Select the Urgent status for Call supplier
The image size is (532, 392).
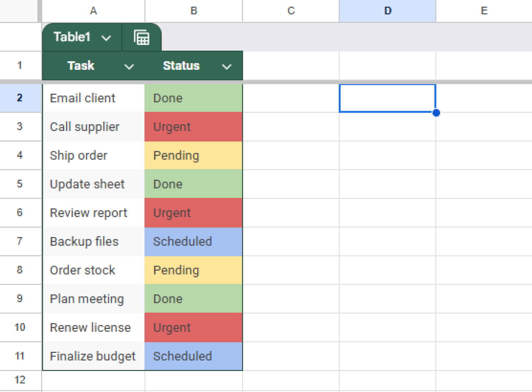pyautogui.click(x=193, y=127)
